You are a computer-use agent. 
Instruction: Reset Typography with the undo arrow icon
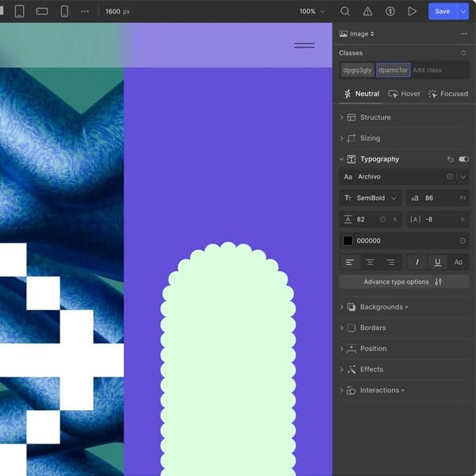450,159
